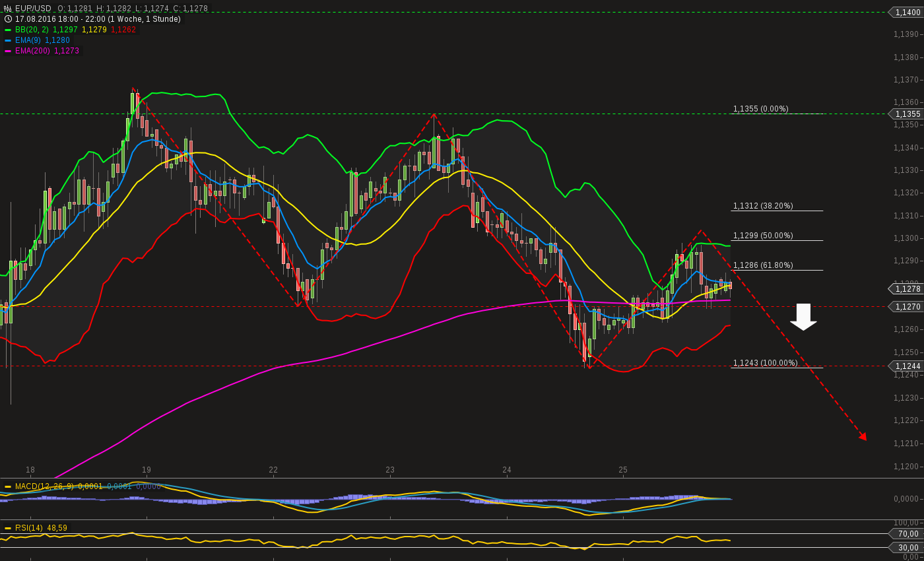Click date label 25 on time axis
Viewport: 924px width, 561px height.
click(x=623, y=470)
